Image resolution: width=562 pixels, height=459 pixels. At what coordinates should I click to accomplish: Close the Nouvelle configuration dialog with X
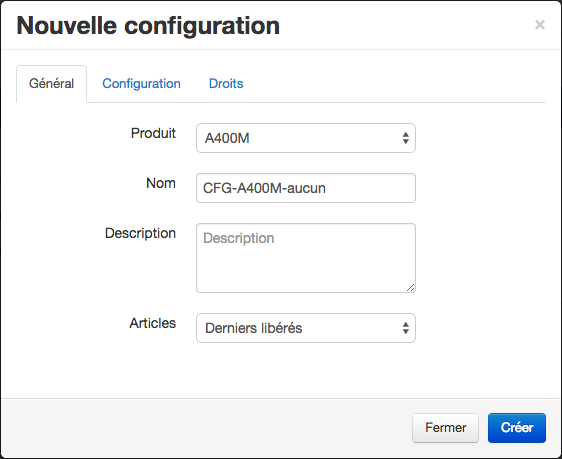click(540, 25)
